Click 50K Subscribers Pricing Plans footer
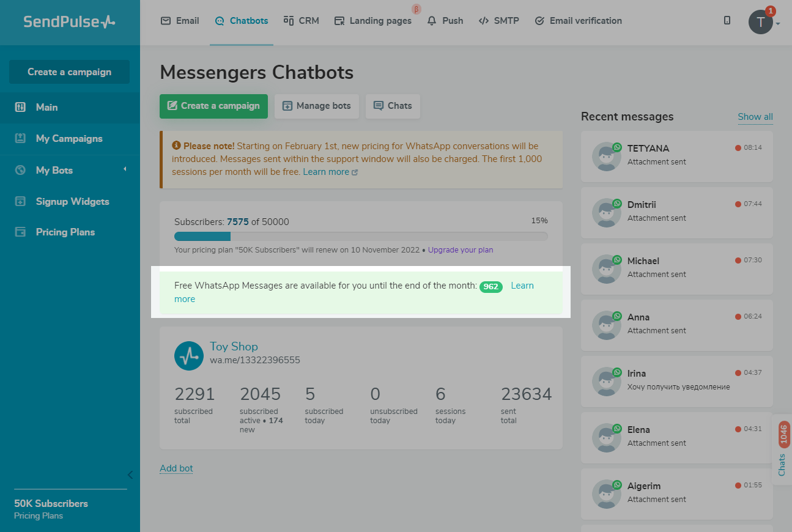The height and width of the screenshot is (532, 792). point(51,509)
